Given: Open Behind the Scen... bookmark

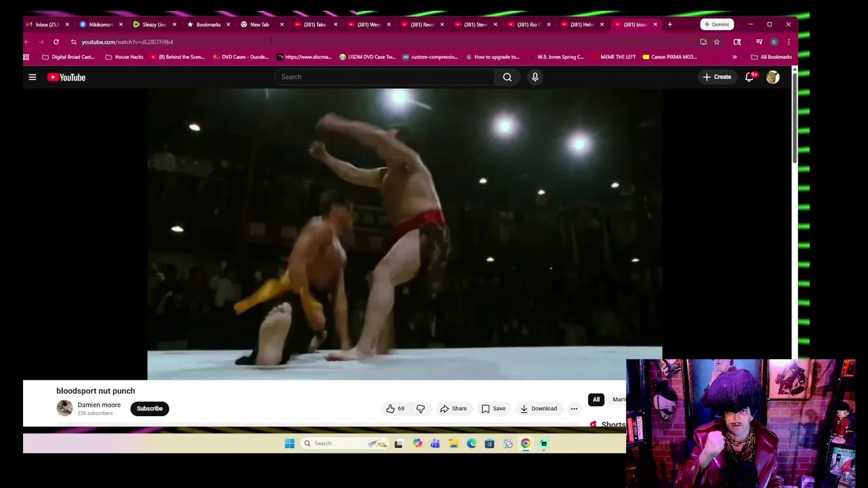Looking at the screenshot, I should 178,57.
